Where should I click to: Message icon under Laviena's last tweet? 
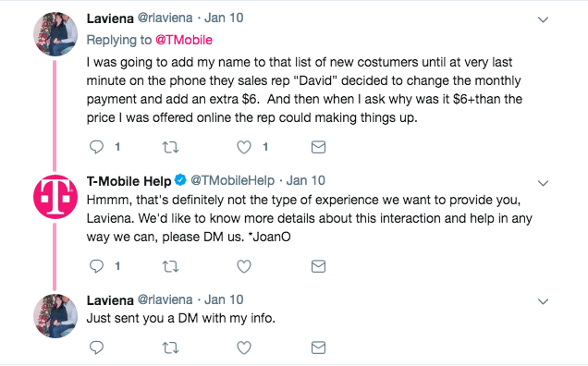pyautogui.click(x=318, y=348)
